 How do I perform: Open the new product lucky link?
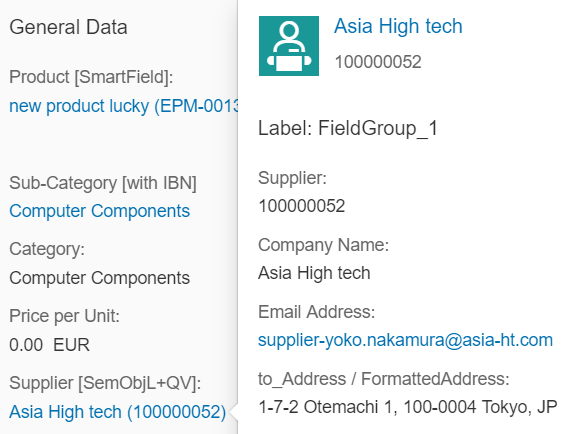[x=124, y=106]
